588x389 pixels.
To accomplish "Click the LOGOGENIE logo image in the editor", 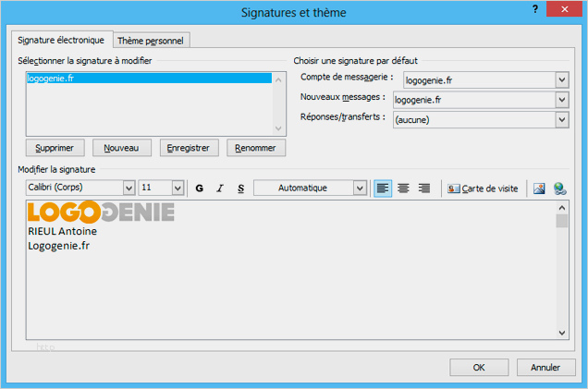I will pos(101,213).
